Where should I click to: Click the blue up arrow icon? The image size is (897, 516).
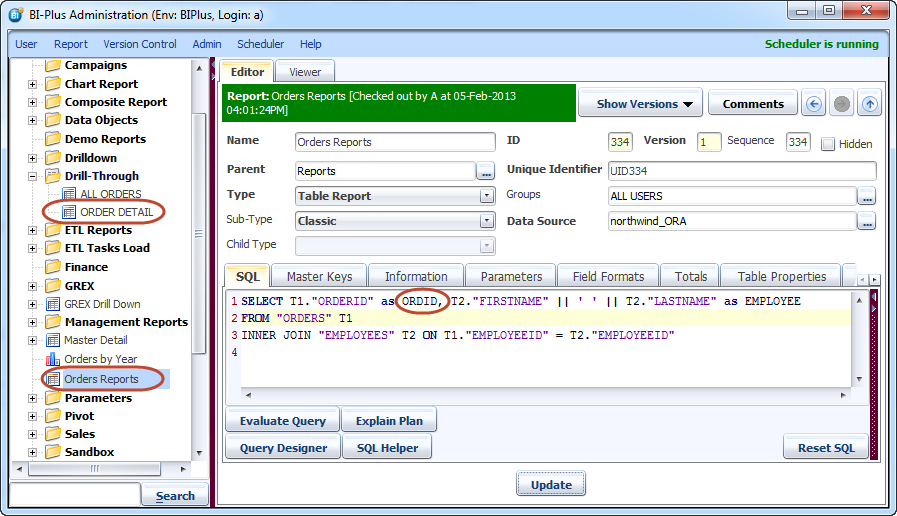click(870, 104)
